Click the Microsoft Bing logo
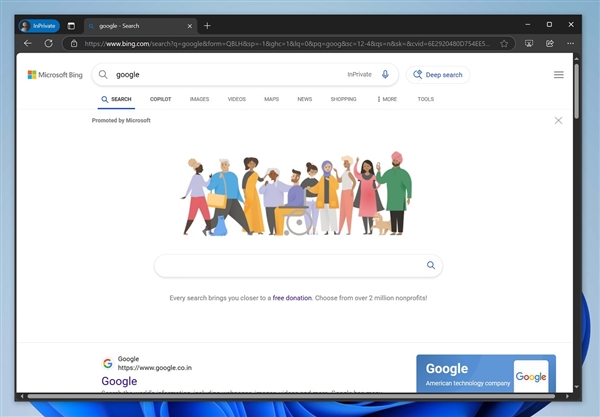Viewport: 600px width, 417px height. [55, 75]
